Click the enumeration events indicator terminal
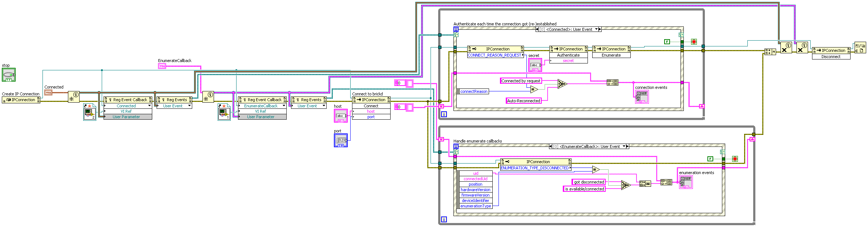This screenshot has height=227, width=868. pyautogui.click(x=686, y=182)
